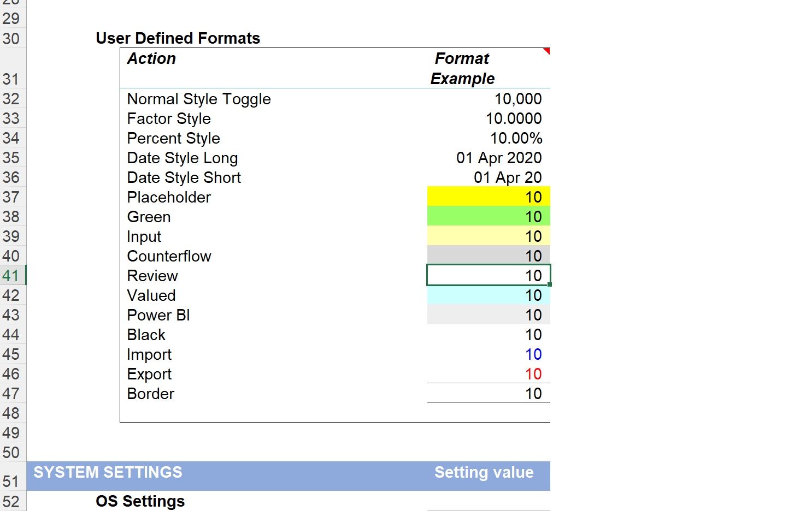Click the SYSTEM SETTINGS header cell
812x511 pixels.
(108, 472)
